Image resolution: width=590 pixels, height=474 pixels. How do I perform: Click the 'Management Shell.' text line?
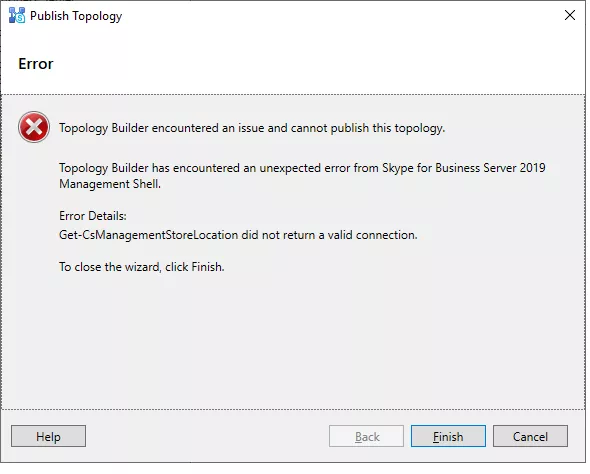tap(110, 184)
